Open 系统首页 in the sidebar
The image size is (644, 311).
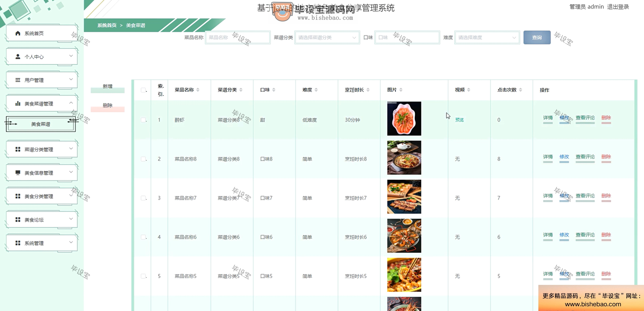pyautogui.click(x=41, y=33)
